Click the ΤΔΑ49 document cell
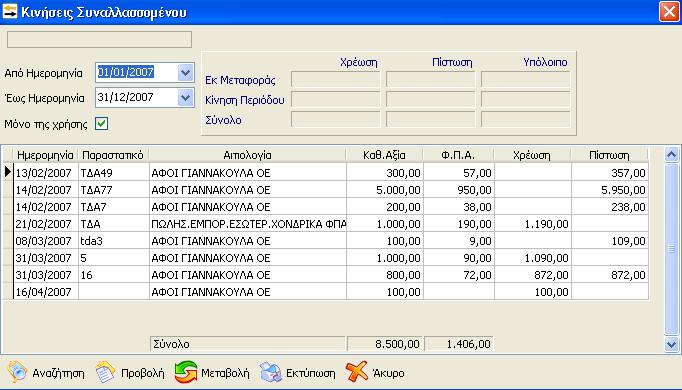This screenshot has width=682, height=390. tap(114, 173)
